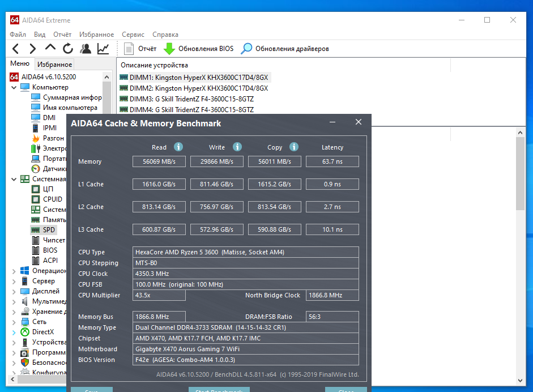Open Обновления BIOS from toolbar
Image resolution: width=533 pixels, height=392 pixels.
click(198, 49)
